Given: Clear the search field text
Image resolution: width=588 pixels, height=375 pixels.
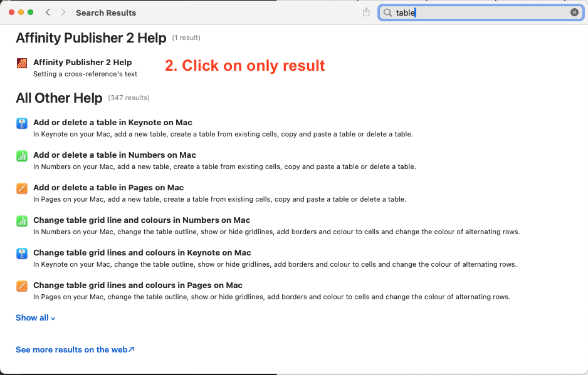Looking at the screenshot, I should click(574, 13).
